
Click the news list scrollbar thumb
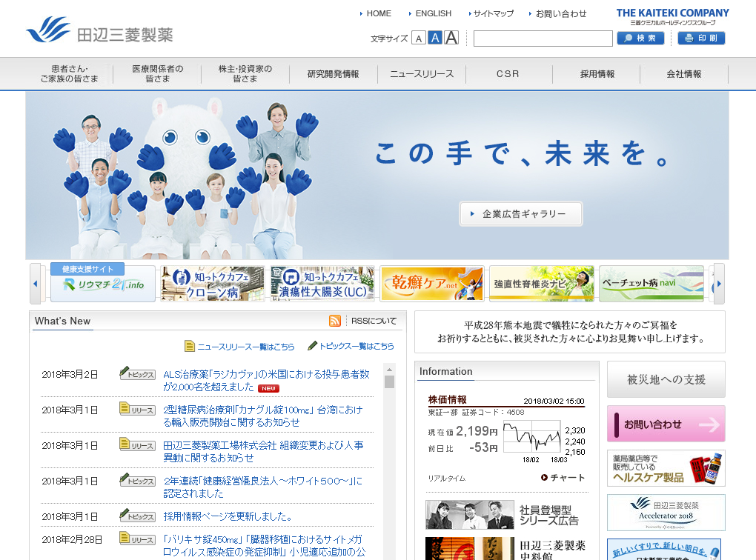click(390, 381)
